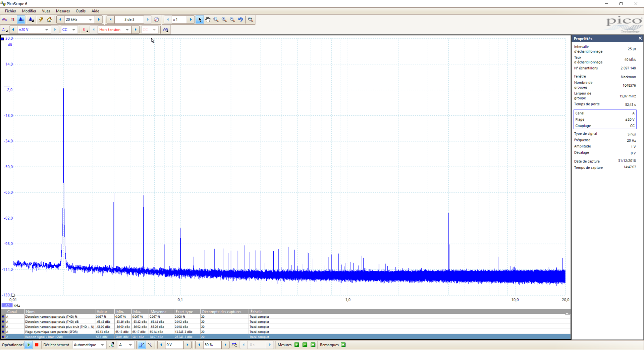Decrease trigger threshold 0 V arrow
Viewport: 644px width, 350px height.
pyautogui.click(x=161, y=345)
